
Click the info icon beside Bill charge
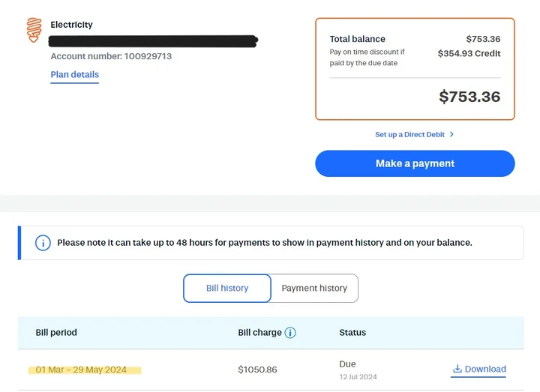click(x=290, y=333)
